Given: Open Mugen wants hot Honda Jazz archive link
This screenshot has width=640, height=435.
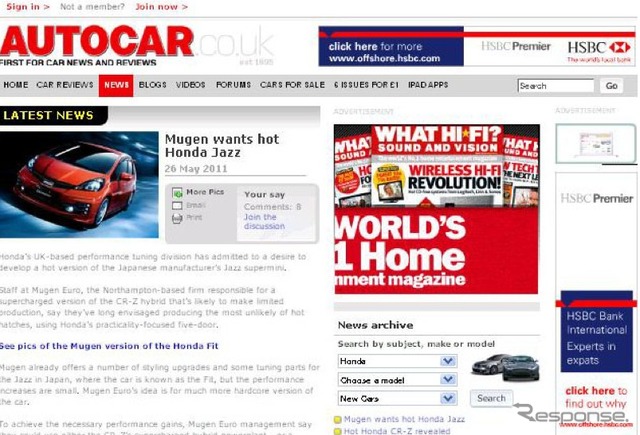Looking at the screenshot, I should [x=404, y=419].
